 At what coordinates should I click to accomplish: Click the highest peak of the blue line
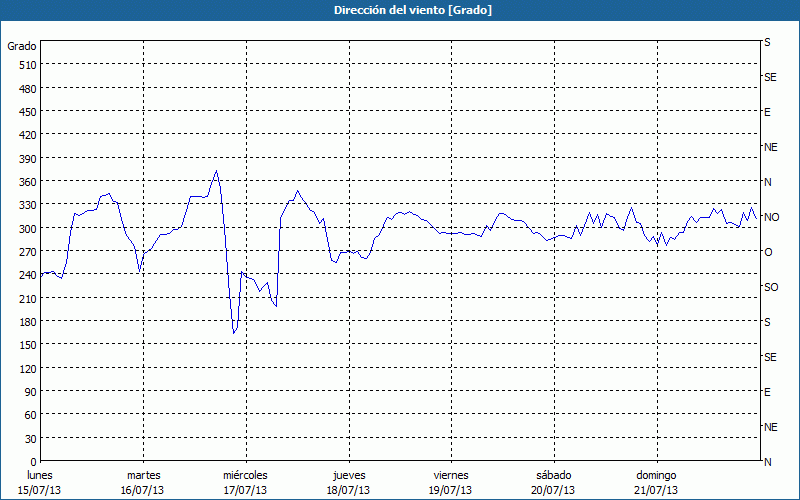[216, 171]
